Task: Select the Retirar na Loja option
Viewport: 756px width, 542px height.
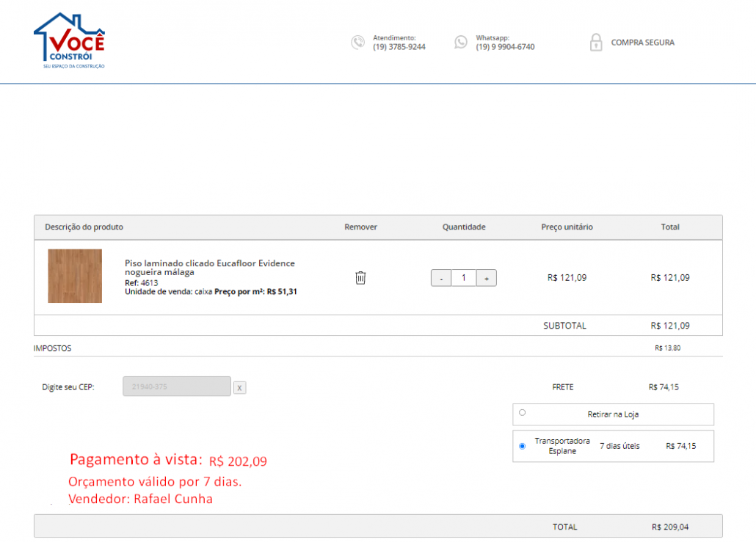Action: click(522, 413)
